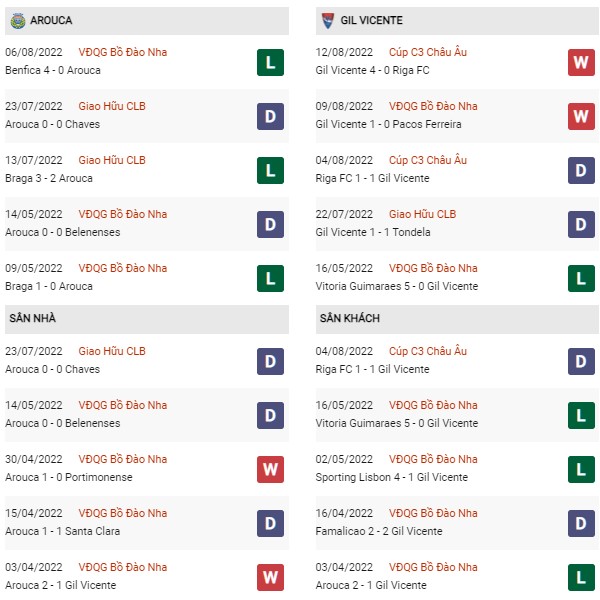
Task: Click L badge for Braga 3-2 Arouca
Action: click(x=271, y=170)
